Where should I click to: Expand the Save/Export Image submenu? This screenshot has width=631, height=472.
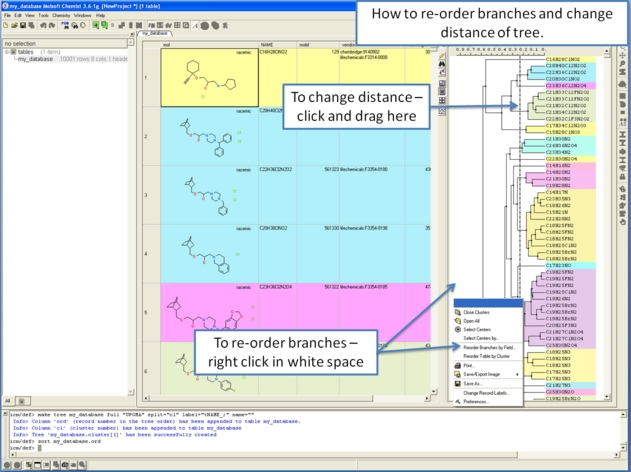click(492, 374)
